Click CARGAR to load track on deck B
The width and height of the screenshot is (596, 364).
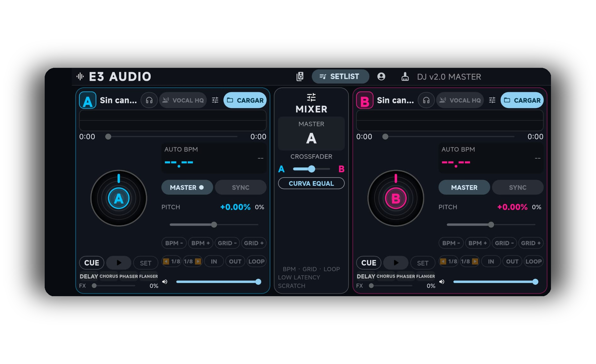click(x=522, y=100)
